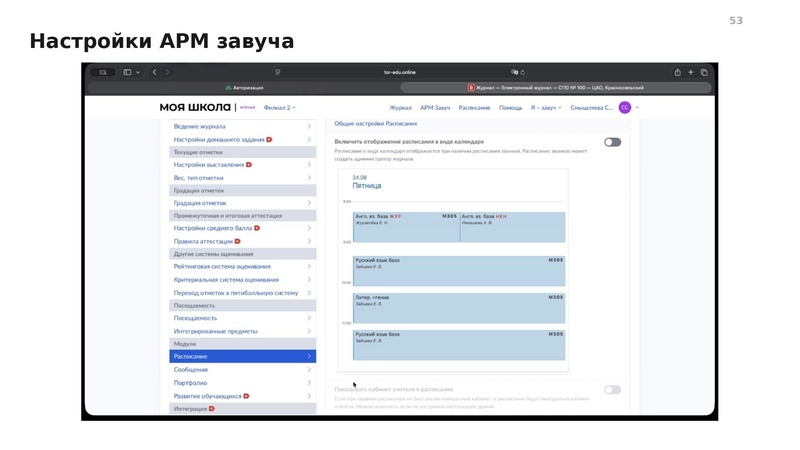
Task: Toggle Показывать кабинет учителя в расписании
Action: pyautogui.click(x=613, y=390)
